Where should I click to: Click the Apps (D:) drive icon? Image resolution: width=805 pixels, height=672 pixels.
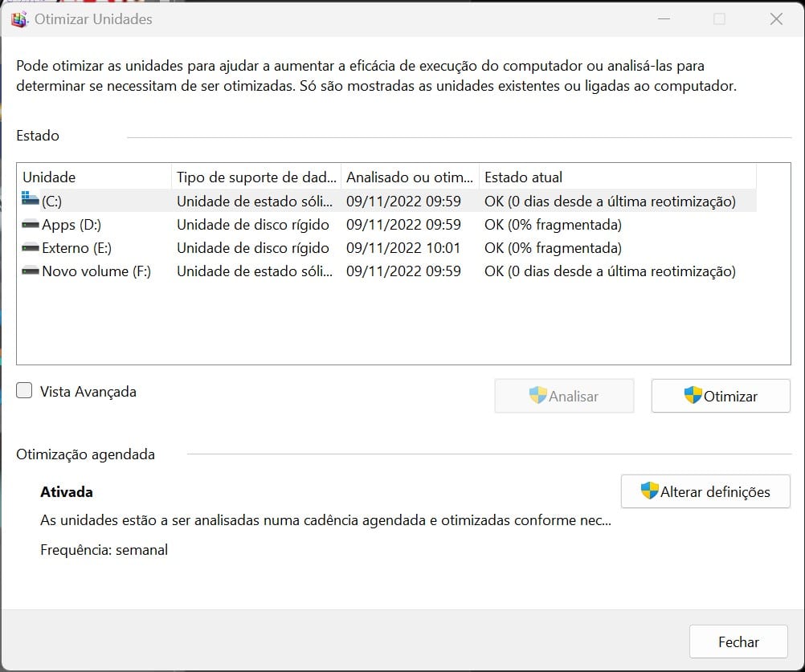31,225
